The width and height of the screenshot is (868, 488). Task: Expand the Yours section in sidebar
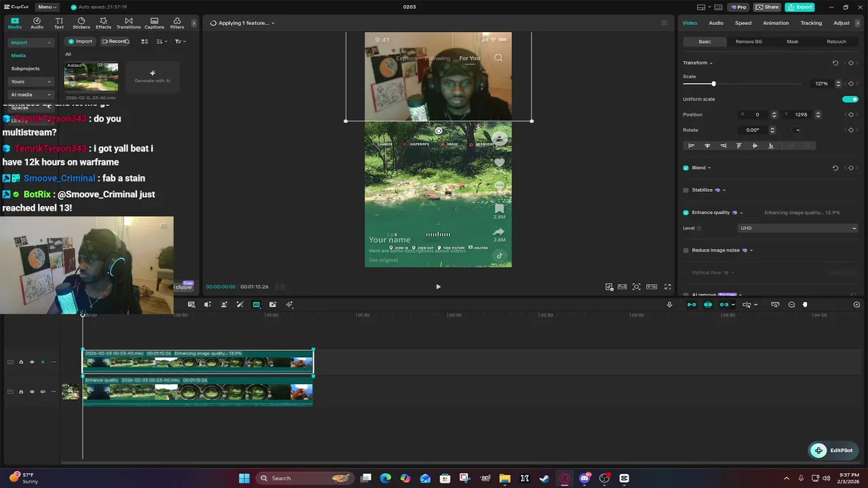click(31, 81)
